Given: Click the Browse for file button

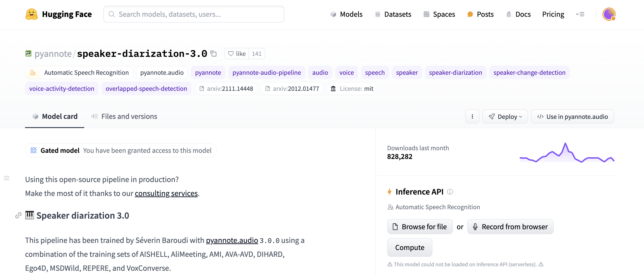Looking at the screenshot, I should click(x=419, y=227).
